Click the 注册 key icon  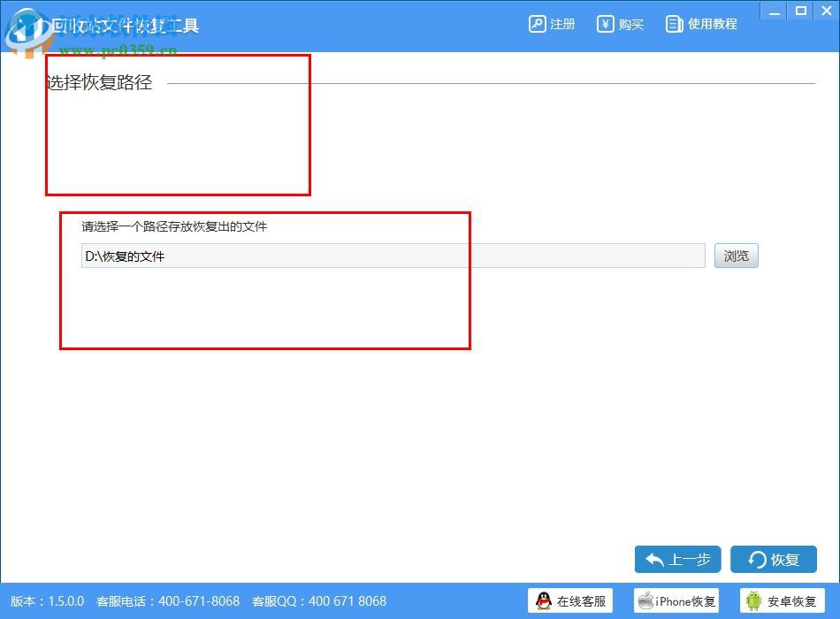point(537,24)
